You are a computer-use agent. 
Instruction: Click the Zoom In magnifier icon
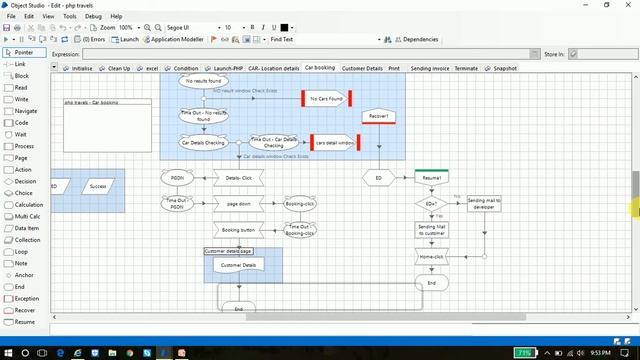147,28
